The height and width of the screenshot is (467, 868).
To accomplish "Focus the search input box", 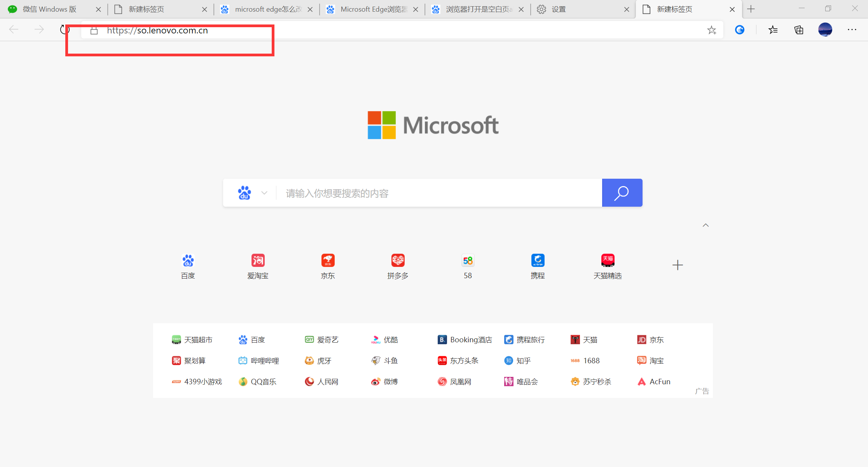I will pos(439,193).
